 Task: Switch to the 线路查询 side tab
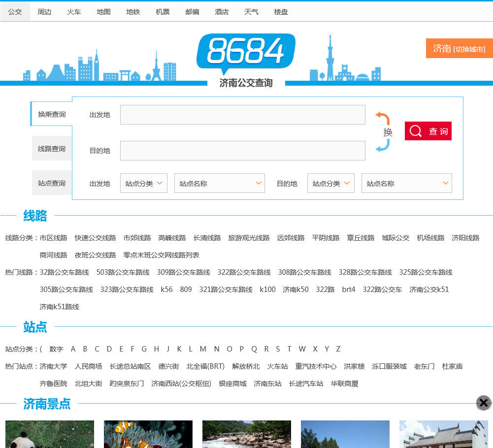tap(52, 149)
